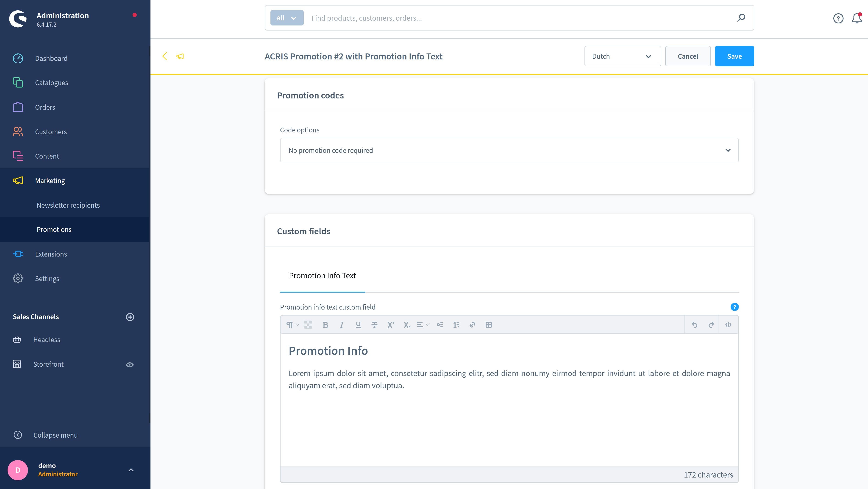The height and width of the screenshot is (489, 868).
Task: Open the notifications bell icon
Action: pyautogui.click(x=857, y=18)
